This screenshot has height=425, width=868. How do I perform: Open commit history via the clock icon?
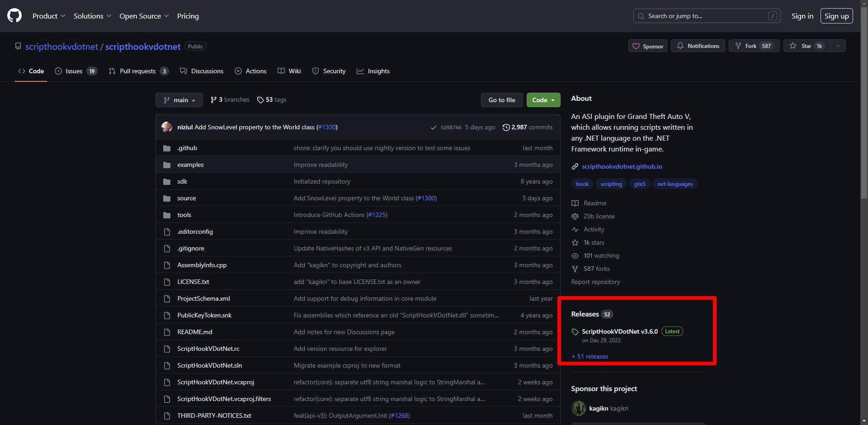click(506, 127)
